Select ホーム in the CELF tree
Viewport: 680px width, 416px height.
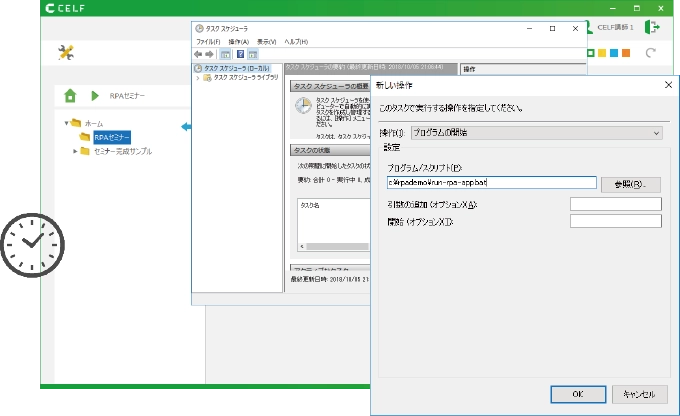tap(94, 124)
